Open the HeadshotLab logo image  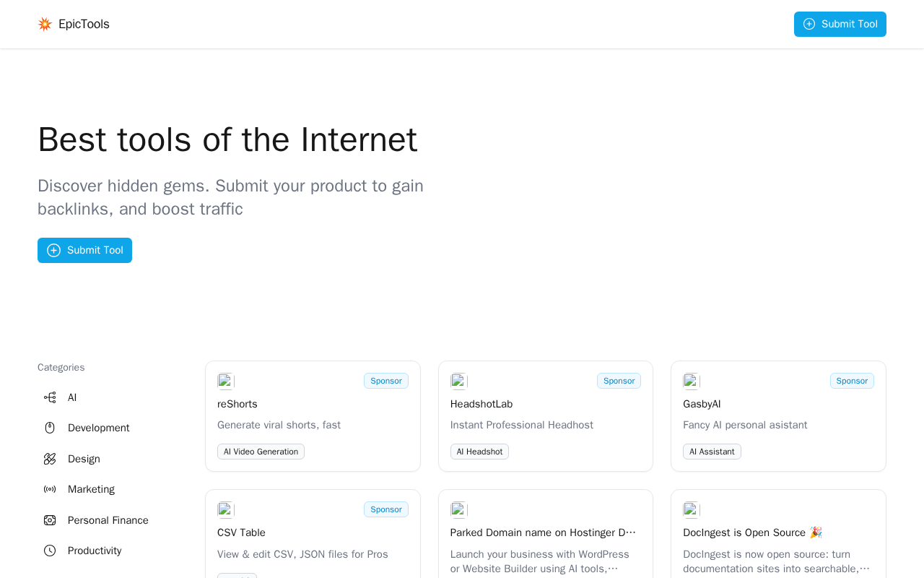click(x=458, y=381)
